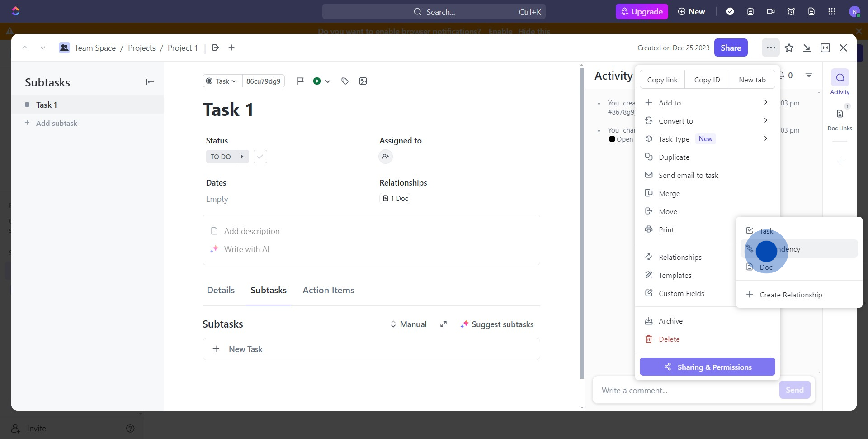The image size is (868, 439).
Task: Click the Write a comment field
Action: pyautogui.click(x=685, y=390)
